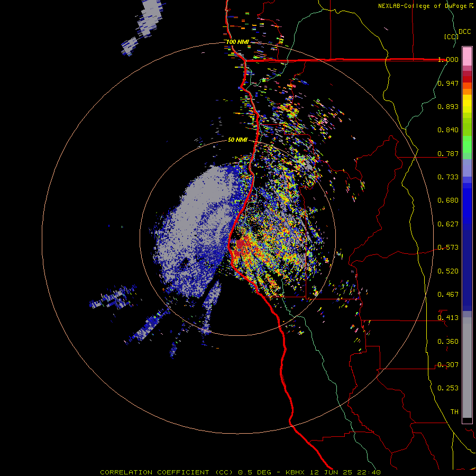Click the 0.573 legend value
The height and width of the screenshot is (476, 476).
(448, 248)
